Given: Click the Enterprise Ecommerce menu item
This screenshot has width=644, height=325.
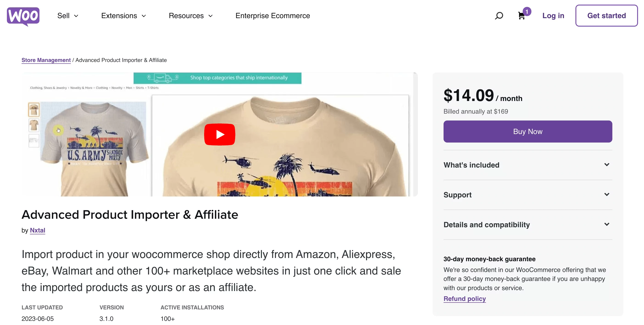Looking at the screenshot, I should point(272,16).
